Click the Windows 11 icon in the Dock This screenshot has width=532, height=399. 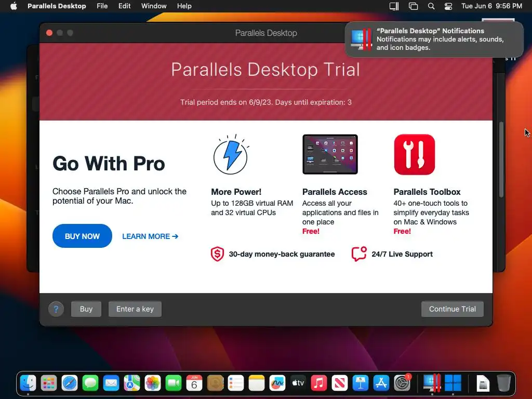point(453,383)
